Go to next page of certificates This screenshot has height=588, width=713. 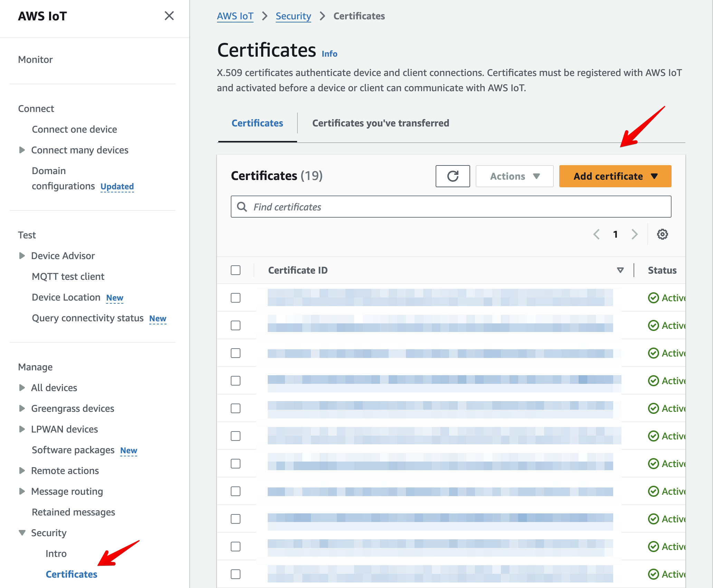635,234
